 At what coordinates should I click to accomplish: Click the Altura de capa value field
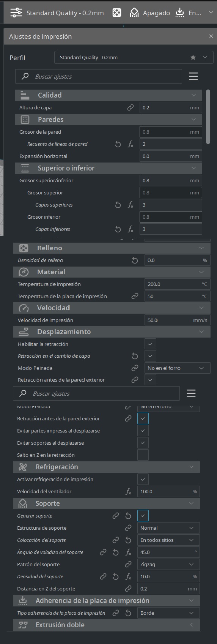[171, 107]
